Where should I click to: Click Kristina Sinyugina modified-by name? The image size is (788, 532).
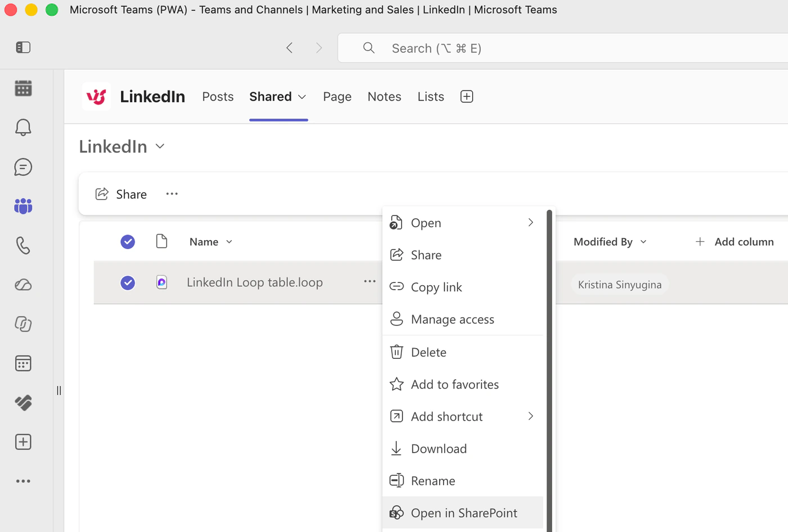click(620, 285)
